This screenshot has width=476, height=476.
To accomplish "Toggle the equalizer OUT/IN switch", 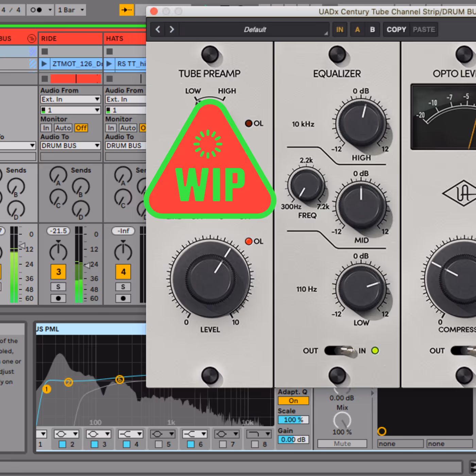I will [x=340, y=351].
